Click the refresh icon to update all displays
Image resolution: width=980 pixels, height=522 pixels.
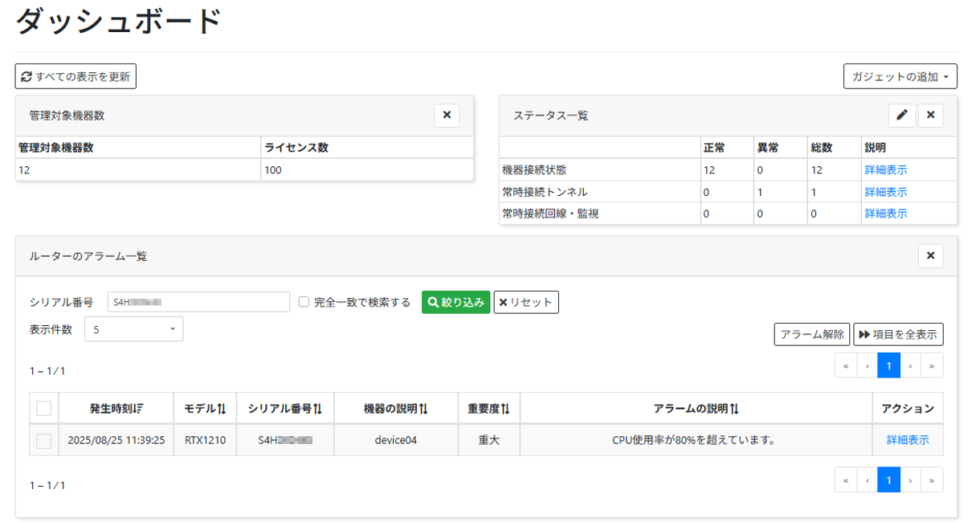point(27,75)
